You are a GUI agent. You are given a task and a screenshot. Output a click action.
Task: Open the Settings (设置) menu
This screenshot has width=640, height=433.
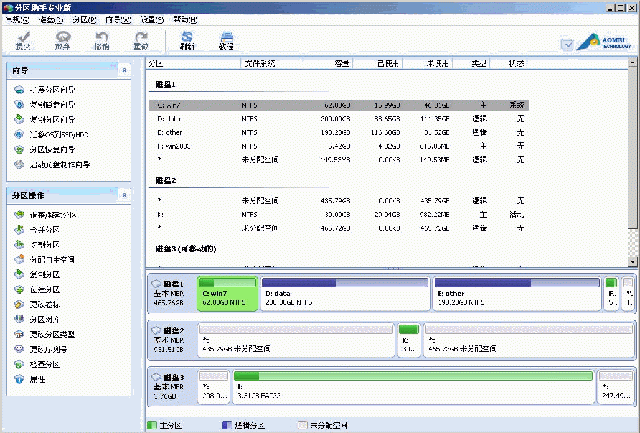coord(151,20)
